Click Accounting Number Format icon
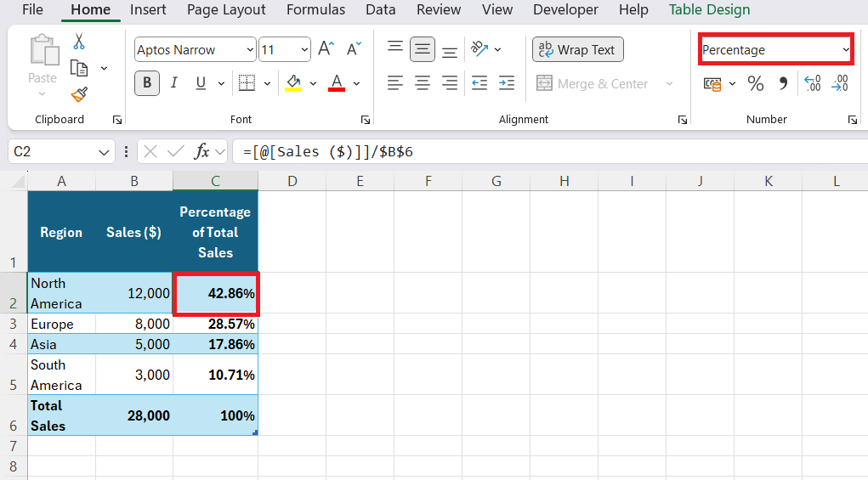Viewport: 868px width, 480px height. click(712, 84)
